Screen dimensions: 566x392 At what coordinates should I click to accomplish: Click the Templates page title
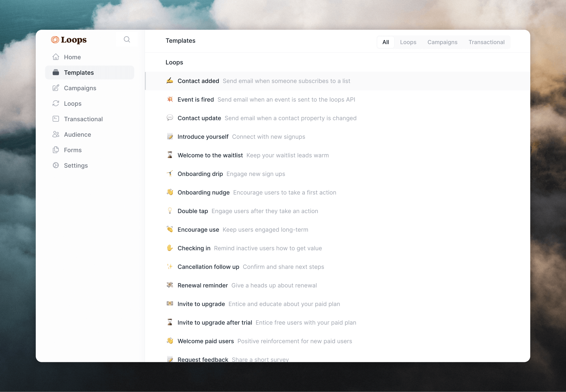tap(180, 41)
